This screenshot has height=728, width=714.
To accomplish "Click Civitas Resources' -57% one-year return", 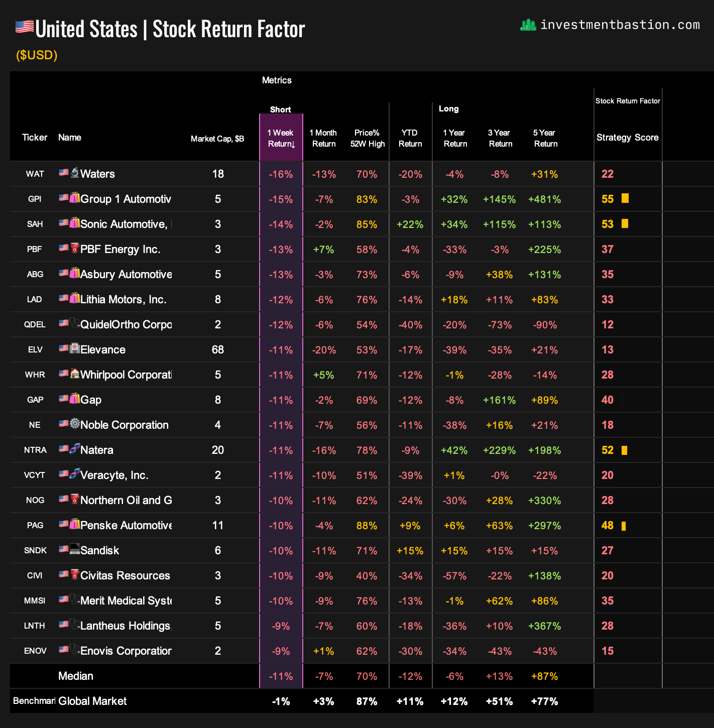I will pyautogui.click(x=454, y=576).
